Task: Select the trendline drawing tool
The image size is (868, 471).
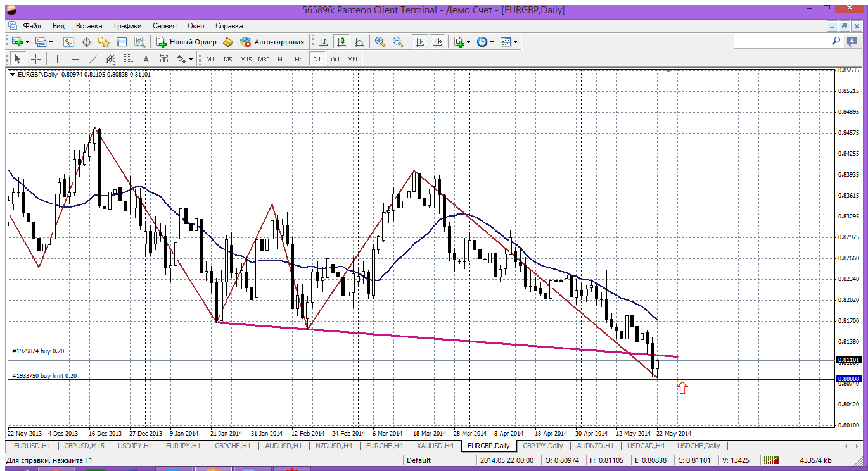Action: pos(93,59)
